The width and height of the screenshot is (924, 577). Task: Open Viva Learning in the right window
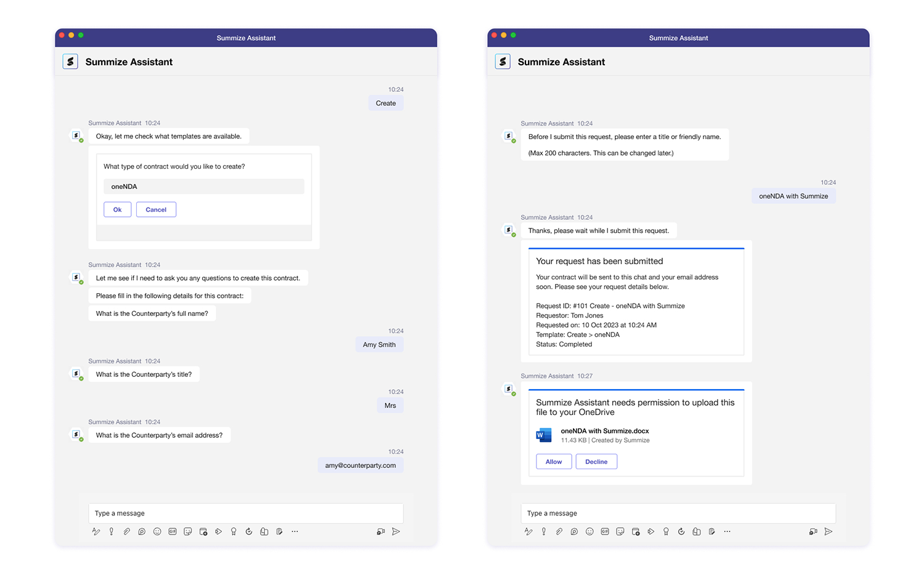click(x=697, y=531)
